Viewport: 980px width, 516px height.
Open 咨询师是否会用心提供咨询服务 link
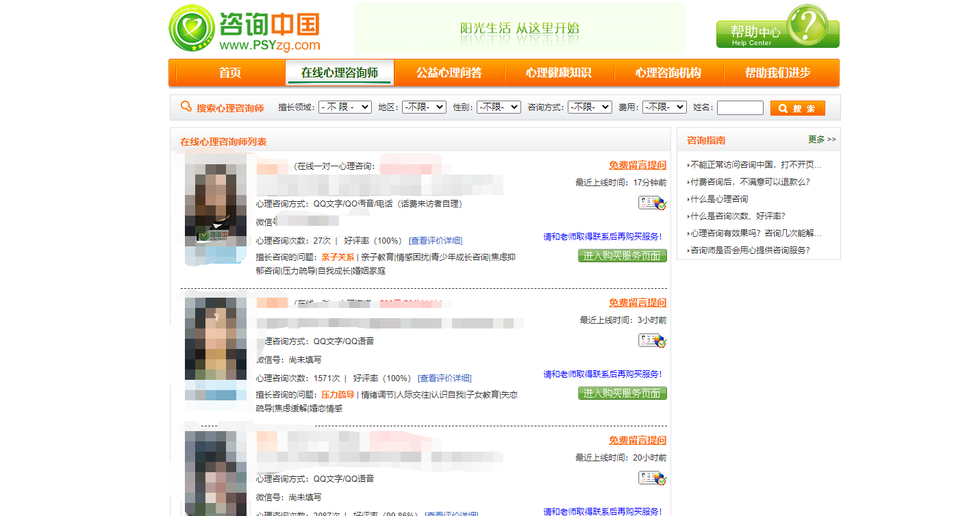750,250
